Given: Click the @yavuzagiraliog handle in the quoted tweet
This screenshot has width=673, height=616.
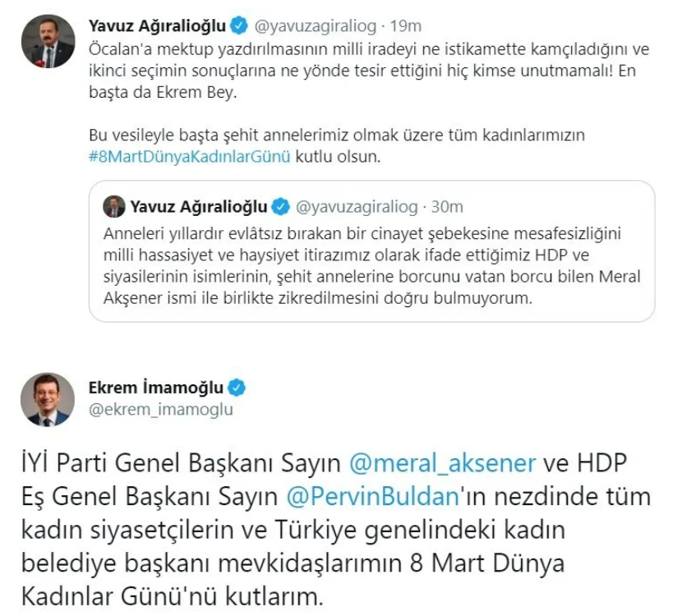Looking at the screenshot, I should [x=357, y=207].
